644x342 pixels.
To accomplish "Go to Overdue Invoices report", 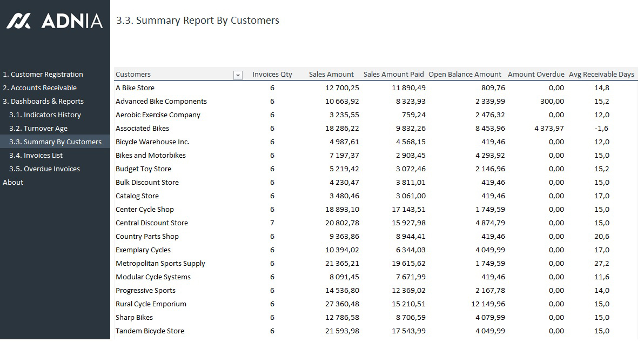I will click(44, 169).
